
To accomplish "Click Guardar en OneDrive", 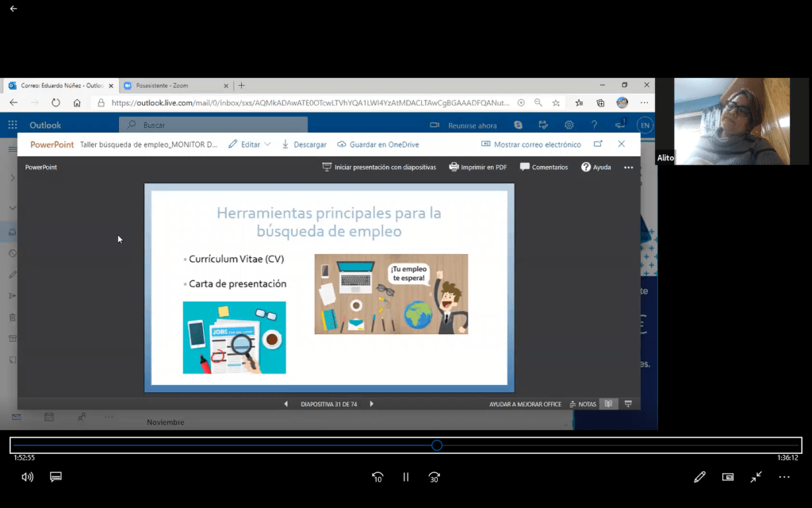I will pyautogui.click(x=378, y=144).
